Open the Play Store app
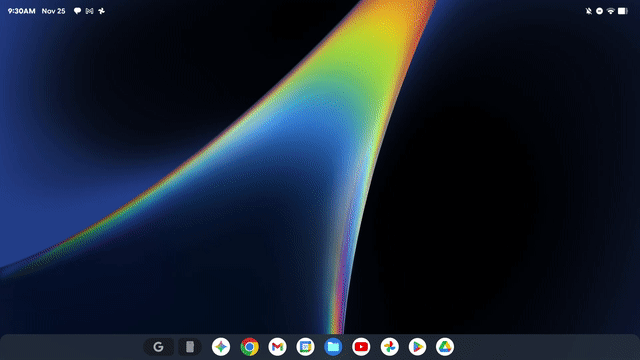640x360 pixels. (x=417, y=347)
